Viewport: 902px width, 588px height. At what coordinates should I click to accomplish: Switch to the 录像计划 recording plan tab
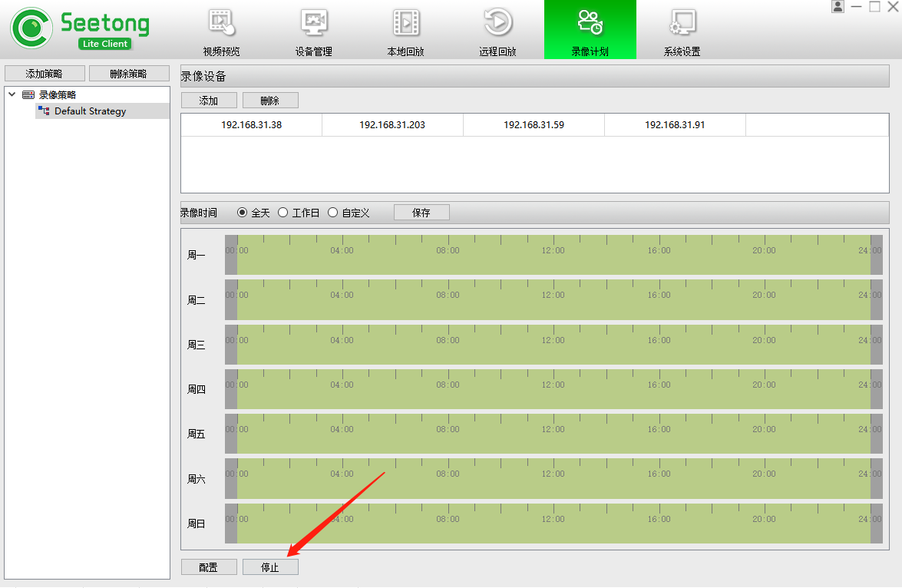[x=590, y=29]
